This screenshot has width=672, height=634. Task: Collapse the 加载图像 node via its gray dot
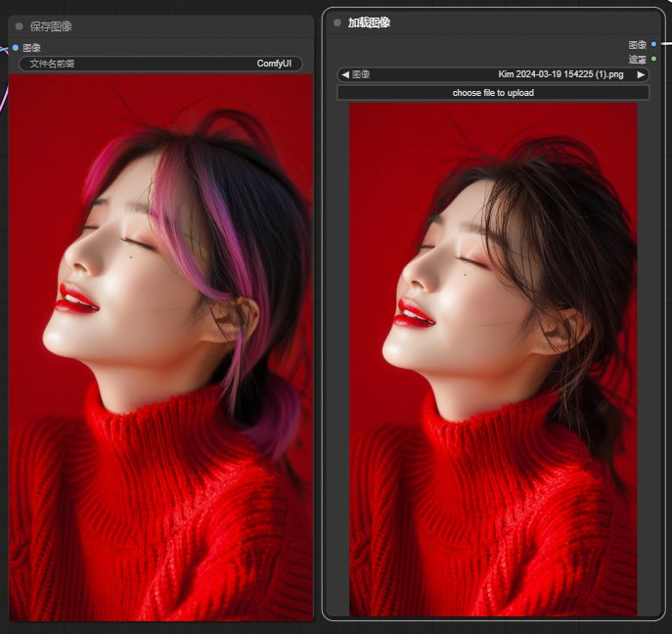point(337,23)
